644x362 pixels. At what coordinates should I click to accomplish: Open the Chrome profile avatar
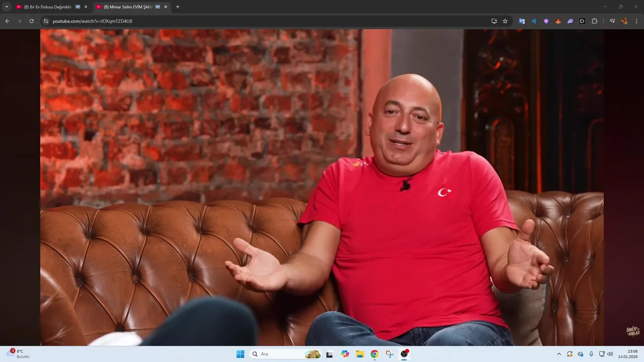624,21
